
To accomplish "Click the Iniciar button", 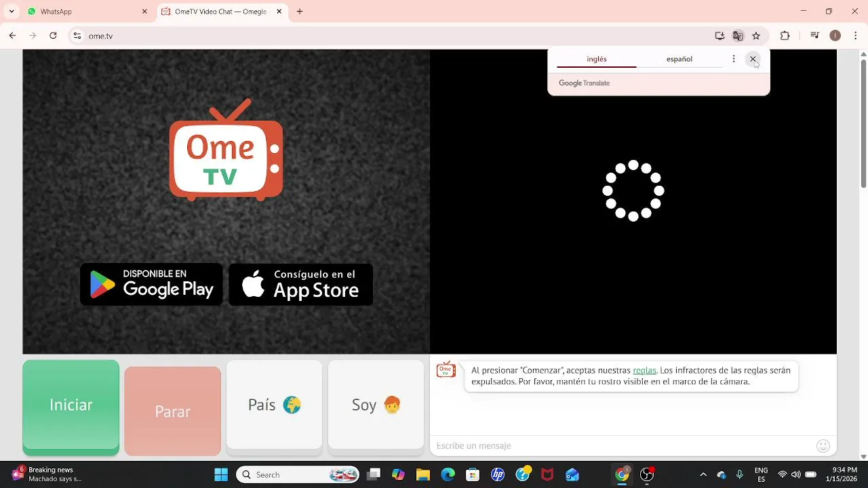I will point(71,407).
